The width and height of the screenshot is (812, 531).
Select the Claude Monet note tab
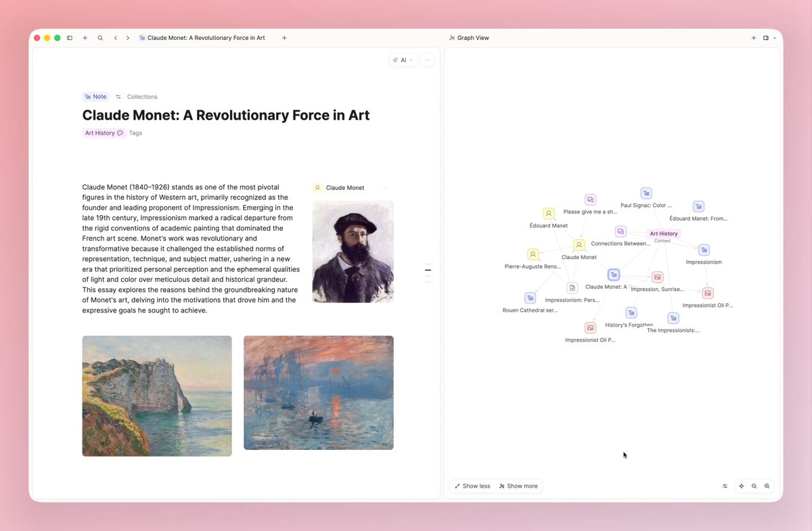[202, 38]
